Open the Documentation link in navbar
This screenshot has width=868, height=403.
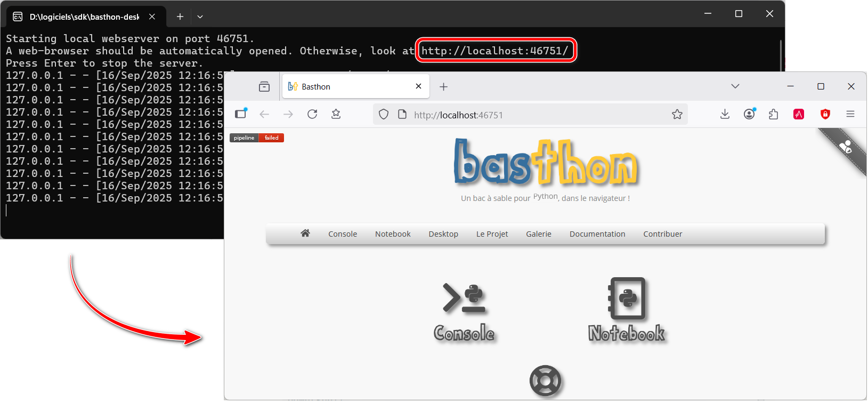[x=597, y=234]
